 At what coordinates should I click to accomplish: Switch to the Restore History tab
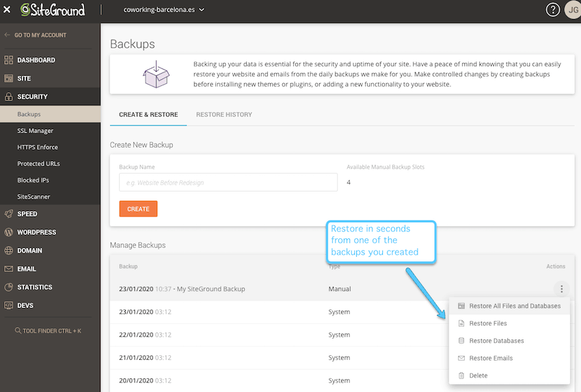point(224,115)
